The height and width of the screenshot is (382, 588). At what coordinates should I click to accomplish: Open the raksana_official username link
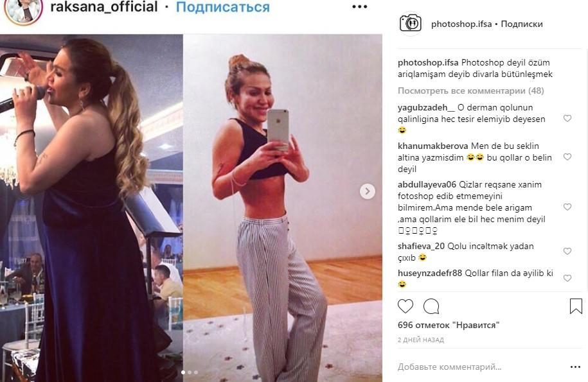tap(104, 6)
